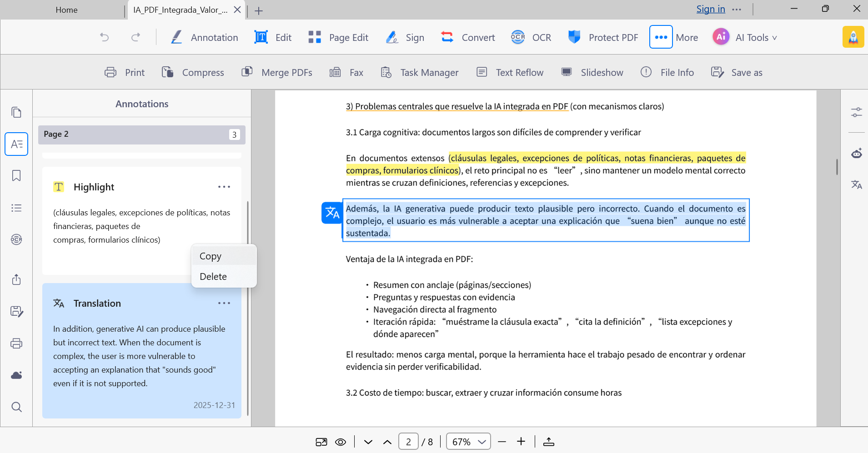Toggle fit-page view icon in bottom bar
Screen dimensions: 868x453
click(321, 442)
